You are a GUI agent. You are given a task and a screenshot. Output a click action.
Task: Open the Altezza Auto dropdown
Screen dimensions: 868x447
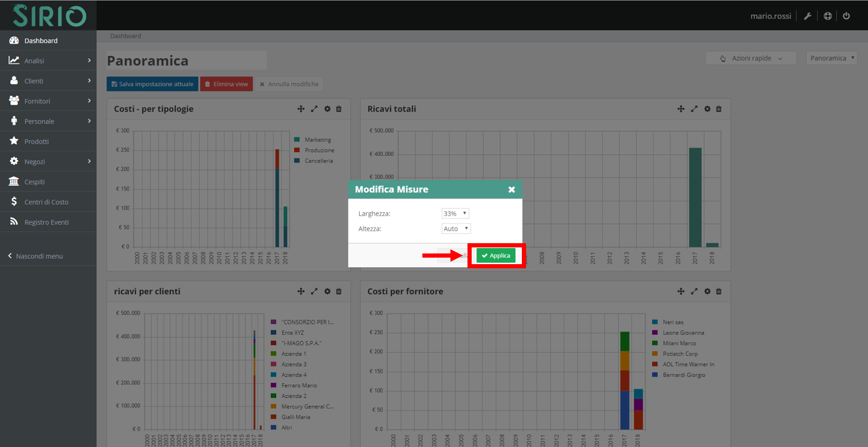pos(456,228)
